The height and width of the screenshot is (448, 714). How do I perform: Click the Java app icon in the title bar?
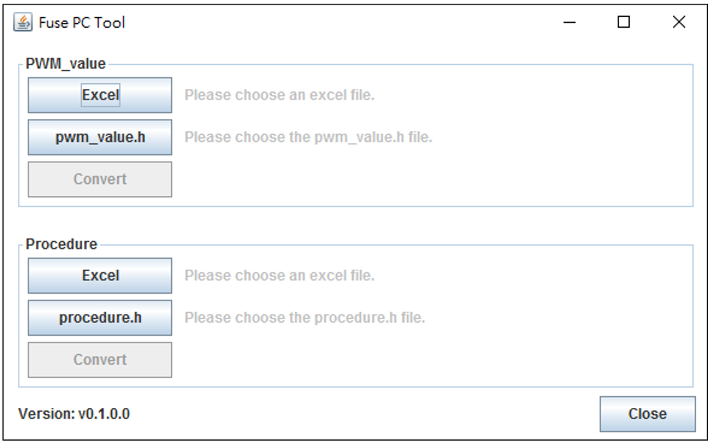click(23, 22)
